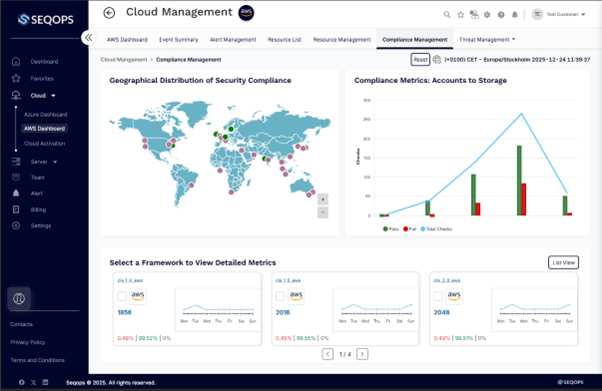Open the X social icon in footer
This screenshot has height=391, width=602.
point(33,382)
